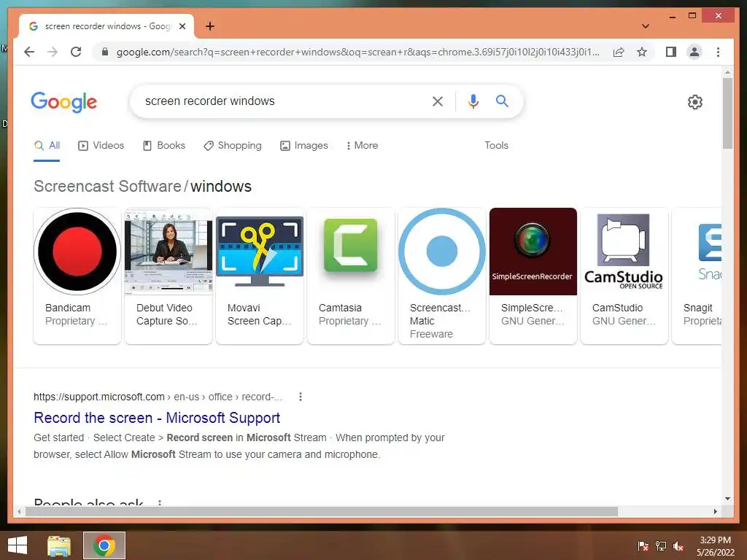
Task: Start voice search with the microphone
Action: coord(473,101)
